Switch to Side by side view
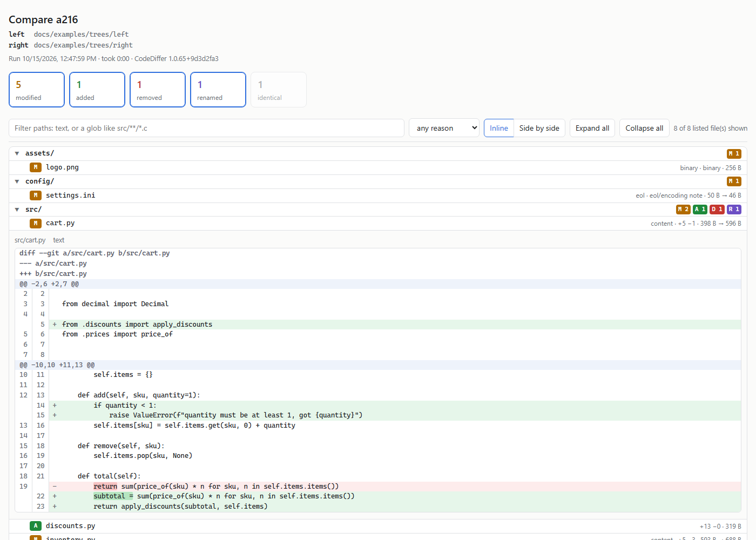756x540 pixels. pyautogui.click(x=539, y=128)
